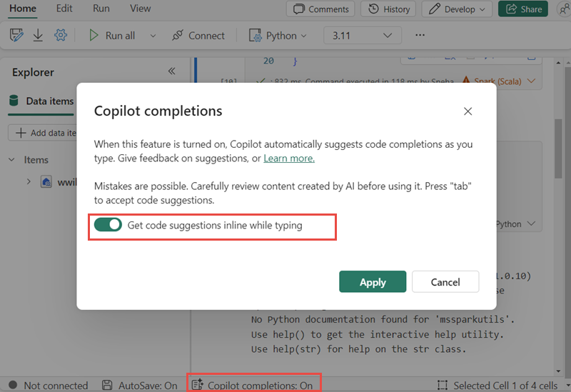Open the View tab

[141, 9]
